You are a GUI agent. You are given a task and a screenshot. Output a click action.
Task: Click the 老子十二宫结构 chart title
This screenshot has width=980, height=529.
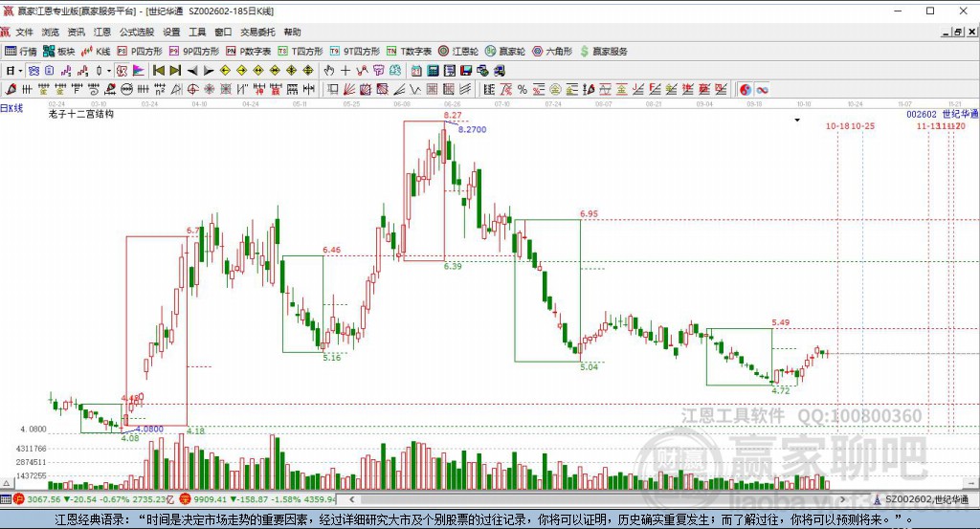pos(81,114)
